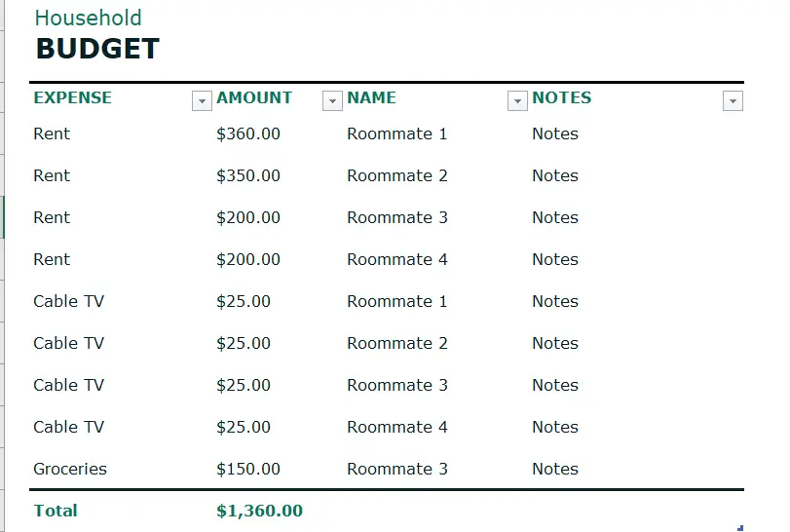The height and width of the screenshot is (532, 790).
Task: Select the Total label cell
Action: (56, 511)
